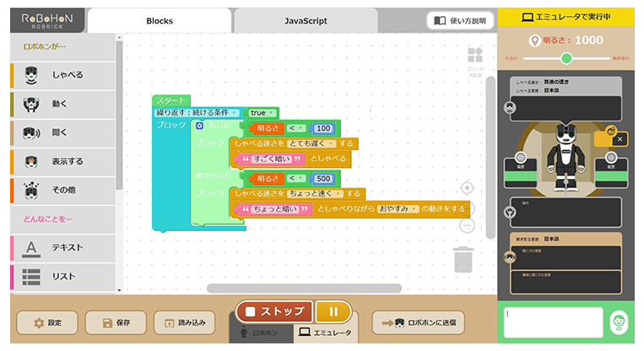The height and width of the screenshot is (351, 644).
Task: Click the trash can icon
Action: pos(463,259)
